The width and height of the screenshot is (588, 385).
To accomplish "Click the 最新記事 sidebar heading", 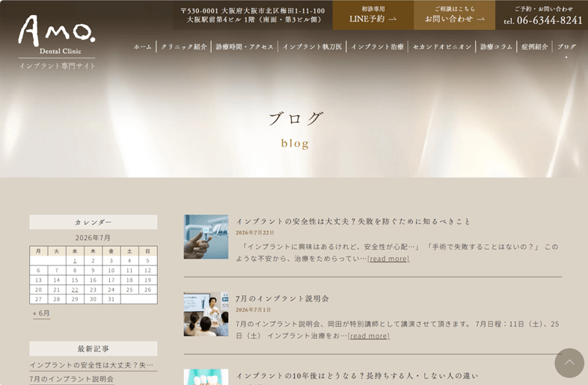I will click(x=94, y=349).
